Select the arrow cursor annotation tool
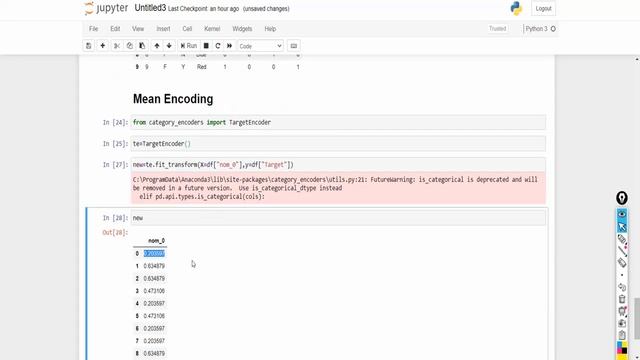Image resolution: width=640 pixels, height=360 pixels. [x=622, y=227]
